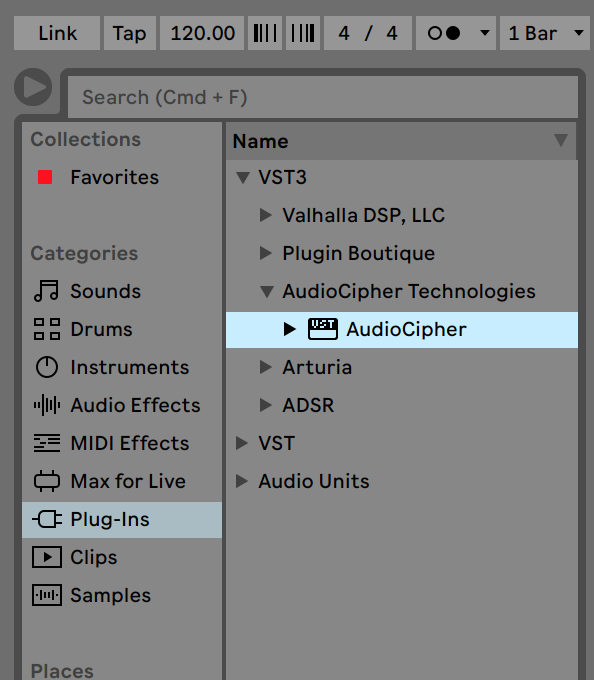The image size is (594, 680).
Task: Click the red Favorites color swatch
Action: pos(45,177)
